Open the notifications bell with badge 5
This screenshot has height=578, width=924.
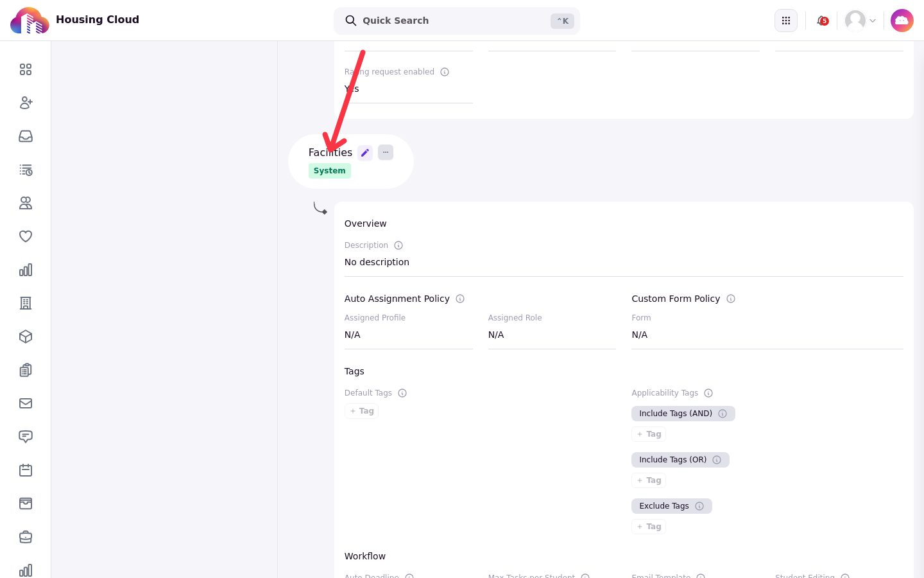[x=822, y=21]
